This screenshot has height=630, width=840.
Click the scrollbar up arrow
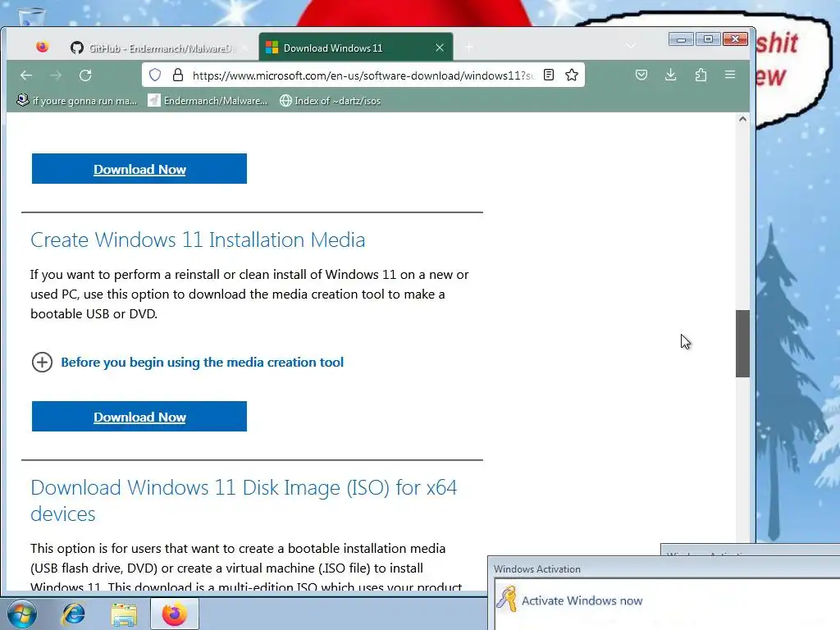742,120
